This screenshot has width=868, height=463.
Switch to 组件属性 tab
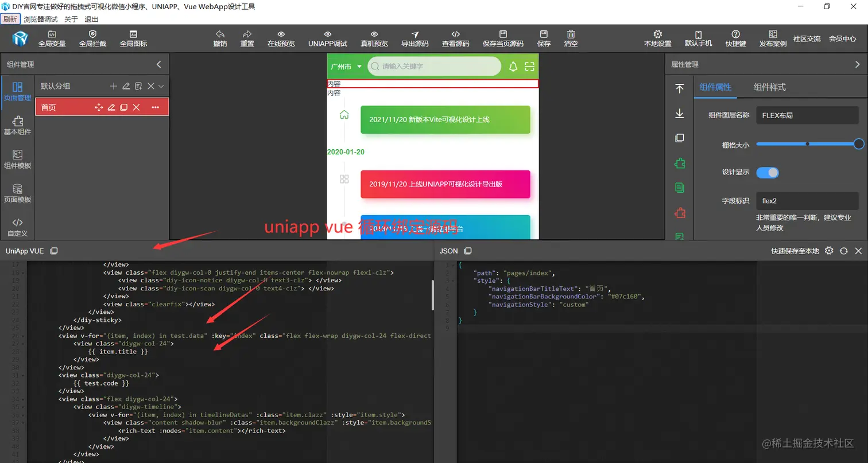(716, 87)
